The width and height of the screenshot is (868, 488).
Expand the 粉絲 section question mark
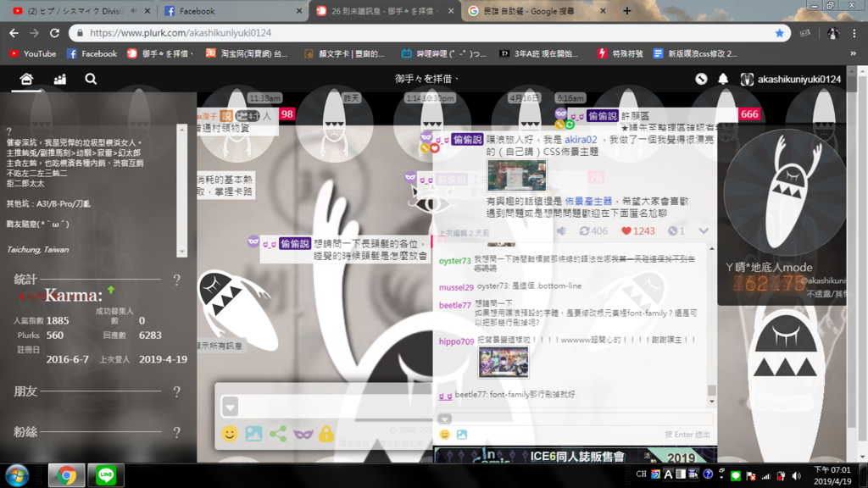click(176, 432)
